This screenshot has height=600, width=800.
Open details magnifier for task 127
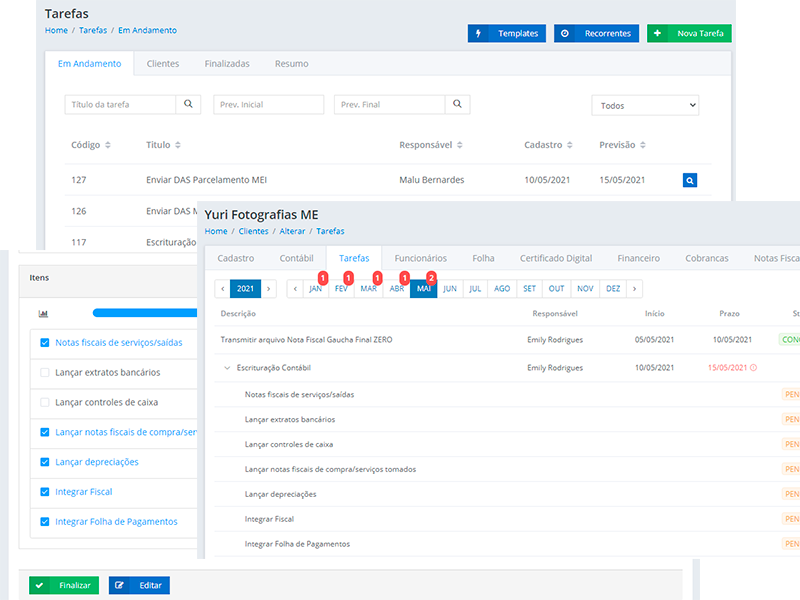[x=690, y=181]
